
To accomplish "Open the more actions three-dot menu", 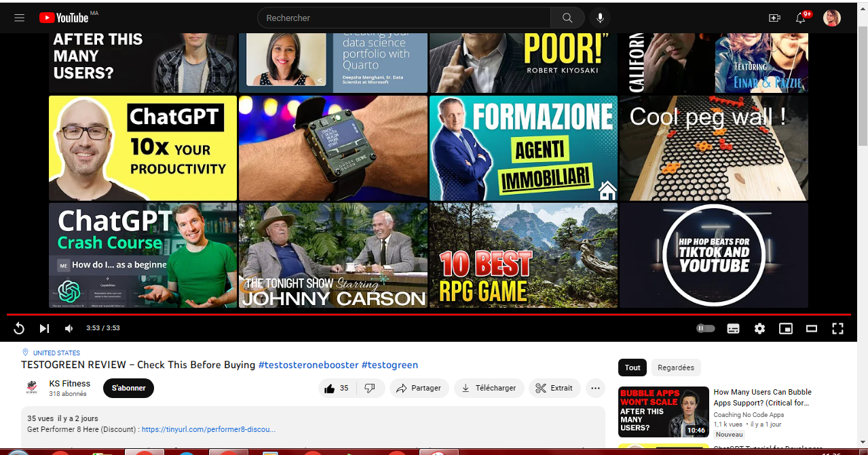I will 595,388.
